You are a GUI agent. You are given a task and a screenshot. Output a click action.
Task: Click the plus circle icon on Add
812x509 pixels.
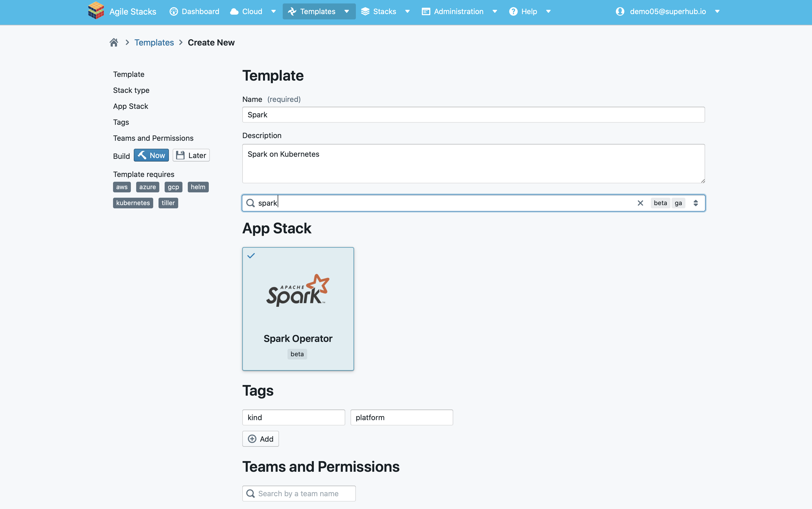point(252,439)
